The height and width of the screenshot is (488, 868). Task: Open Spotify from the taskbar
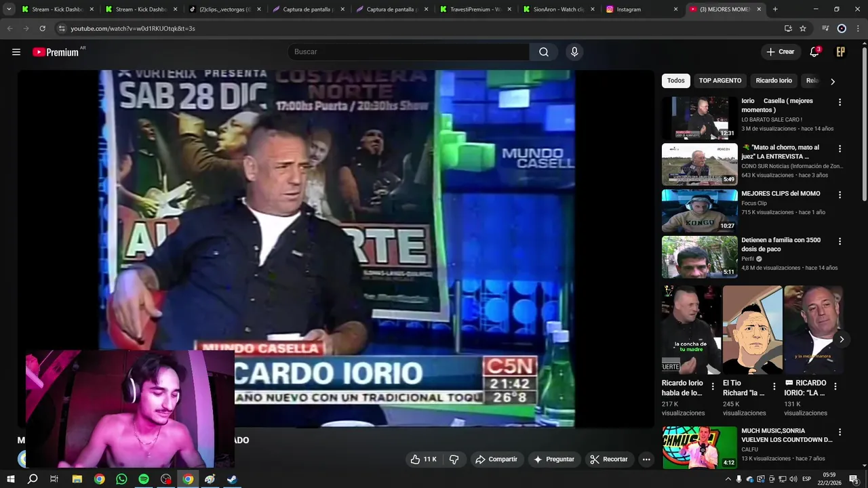click(x=144, y=479)
